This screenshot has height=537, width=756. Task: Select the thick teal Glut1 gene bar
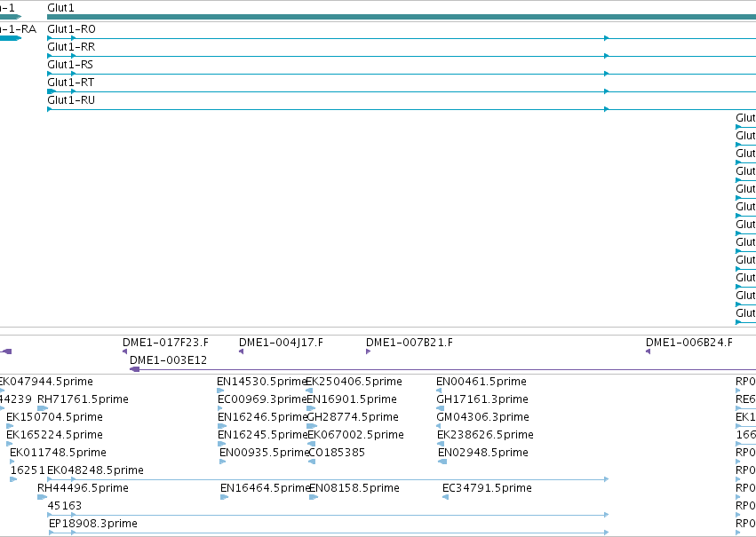pyautogui.click(x=402, y=17)
